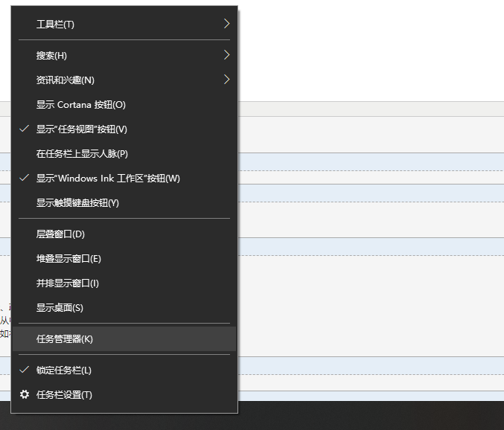Toggle 显示"Windows Ink 工作区"按钮(W)
Image resolution: width=504 pixels, height=430 pixels.
124,179
